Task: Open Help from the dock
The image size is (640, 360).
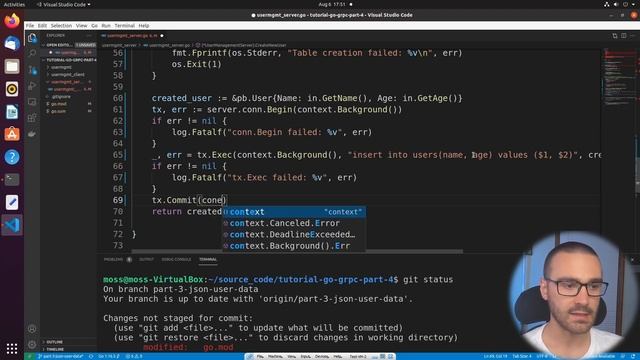Action: coord(12,157)
